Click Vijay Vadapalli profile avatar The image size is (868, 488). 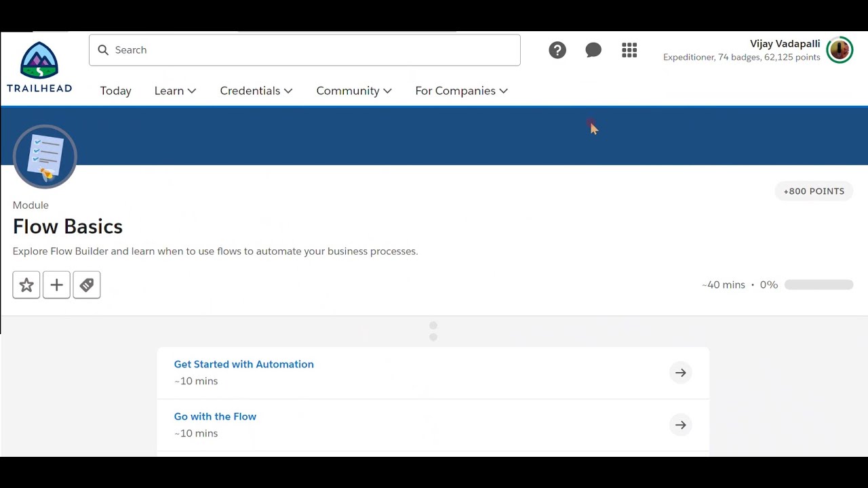point(840,50)
